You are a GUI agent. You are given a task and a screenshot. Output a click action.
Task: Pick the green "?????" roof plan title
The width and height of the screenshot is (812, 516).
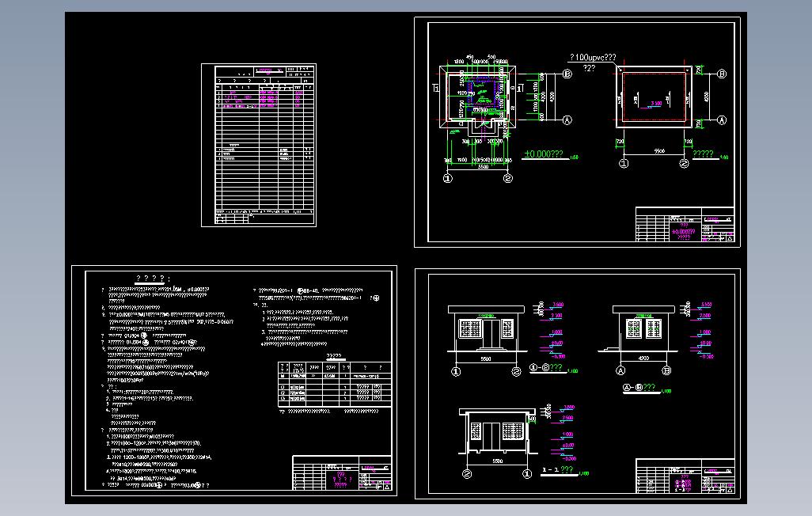pos(704,154)
